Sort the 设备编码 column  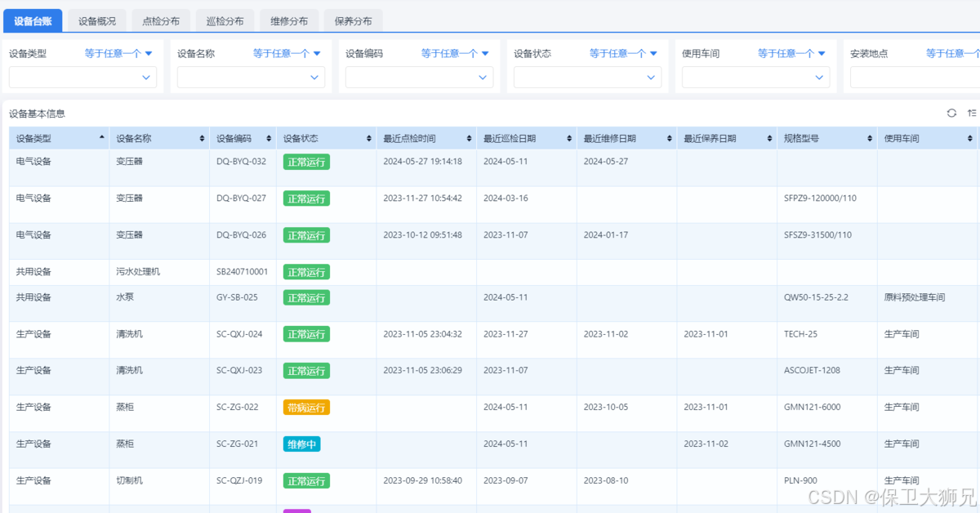coord(269,139)
